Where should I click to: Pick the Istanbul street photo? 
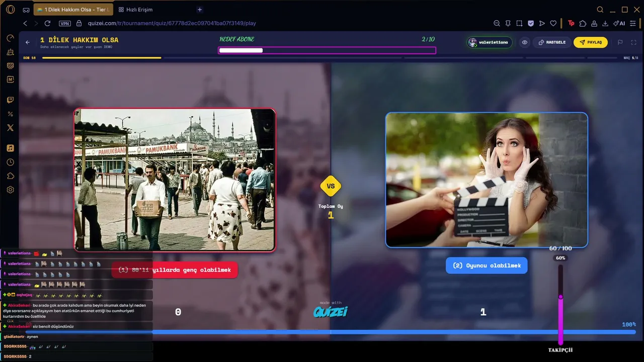click(x=175, y=180)
